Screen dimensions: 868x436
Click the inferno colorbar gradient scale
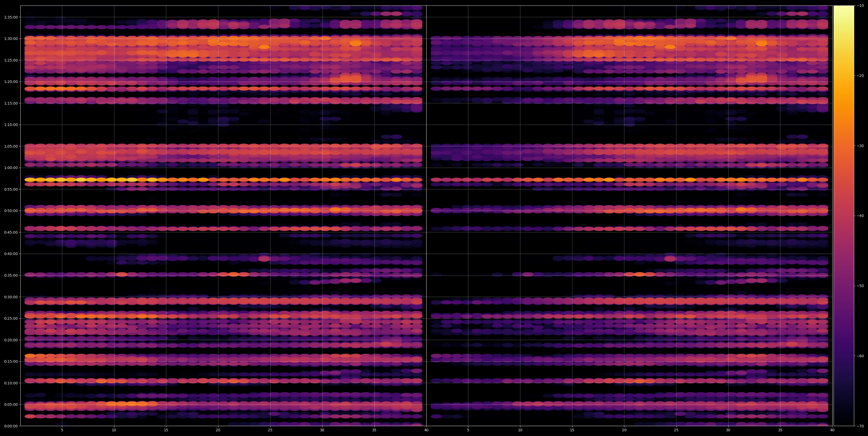[844, 216]
